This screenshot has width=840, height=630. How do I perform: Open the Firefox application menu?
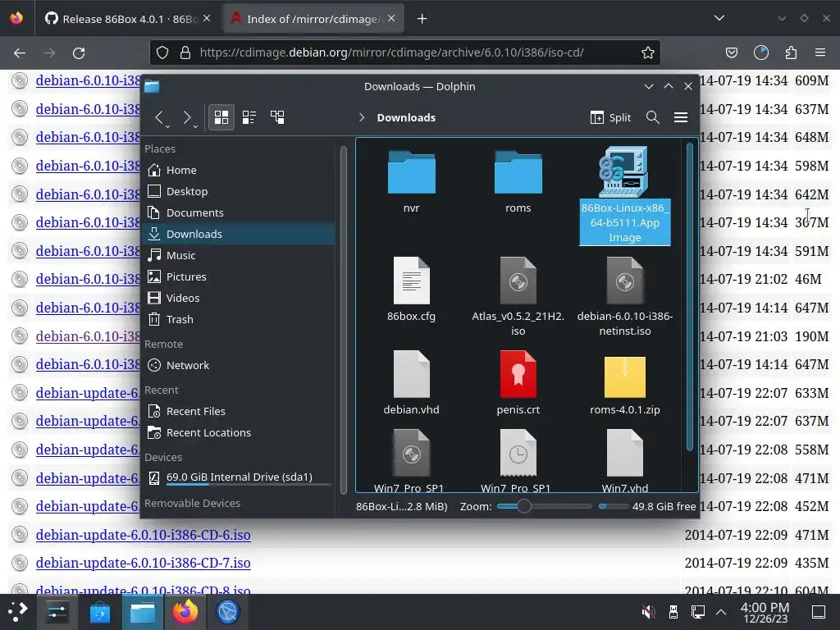coord(820,52)
